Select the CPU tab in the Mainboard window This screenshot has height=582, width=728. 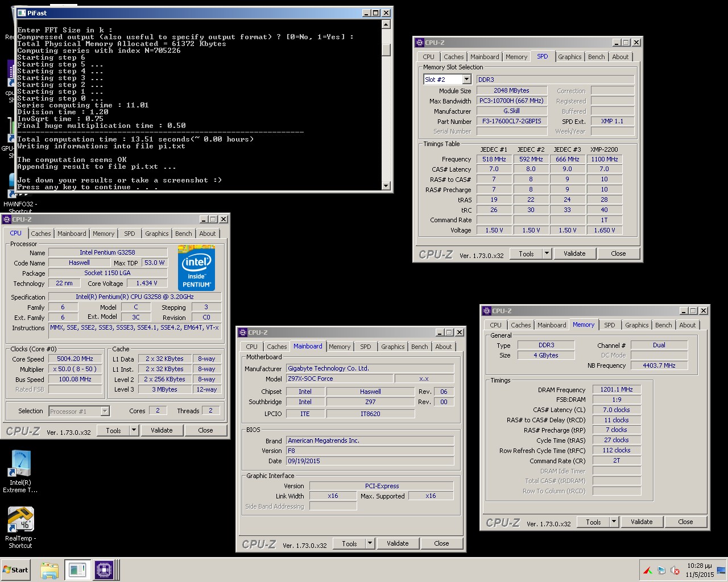pyautogui.click(x=251, y=347)
